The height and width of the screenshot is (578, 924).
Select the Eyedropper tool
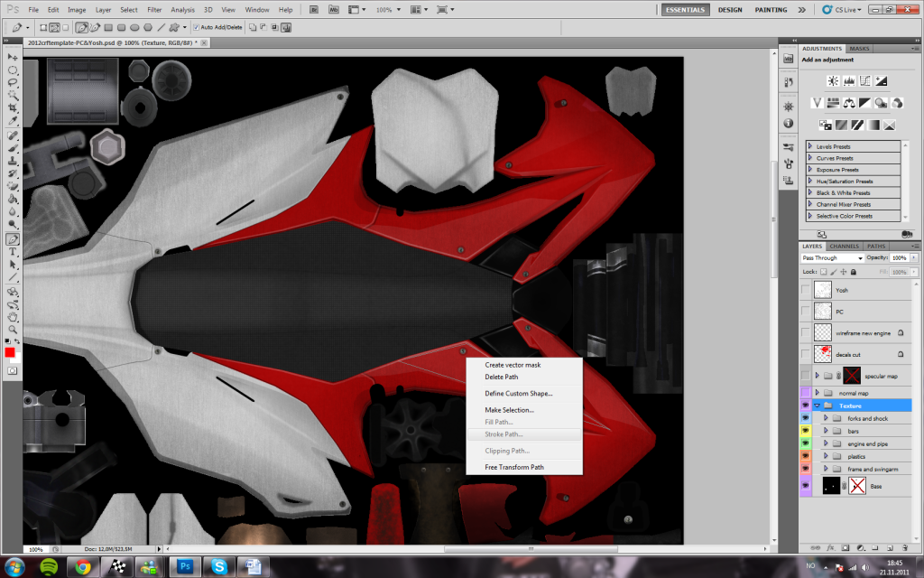pos(13,120)
